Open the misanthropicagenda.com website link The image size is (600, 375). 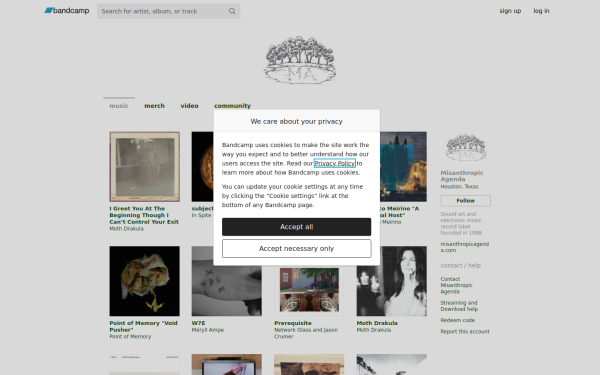click(x=465, y=247)
